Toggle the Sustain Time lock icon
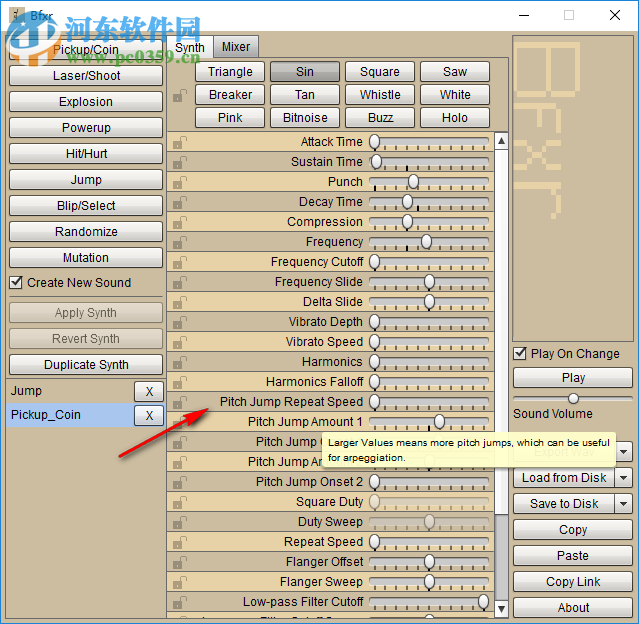This screenshot has height=624, width=639. pos(180,162)
